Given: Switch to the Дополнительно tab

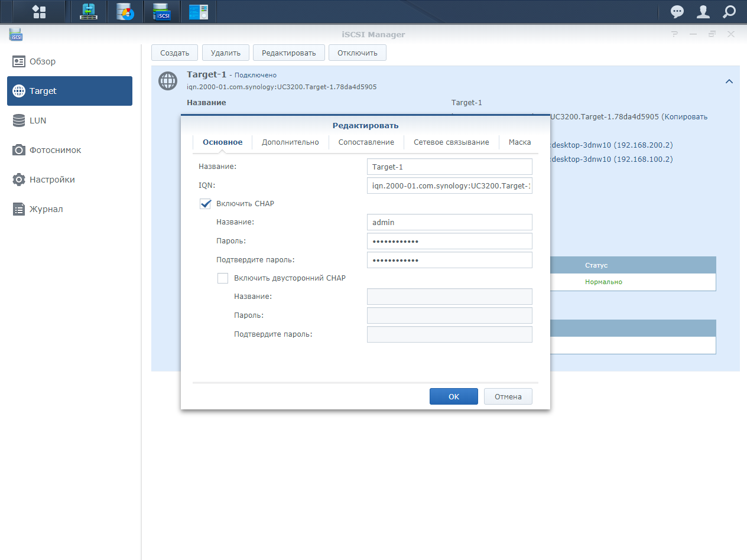Looking at the screenshot, I should [290, 142].
